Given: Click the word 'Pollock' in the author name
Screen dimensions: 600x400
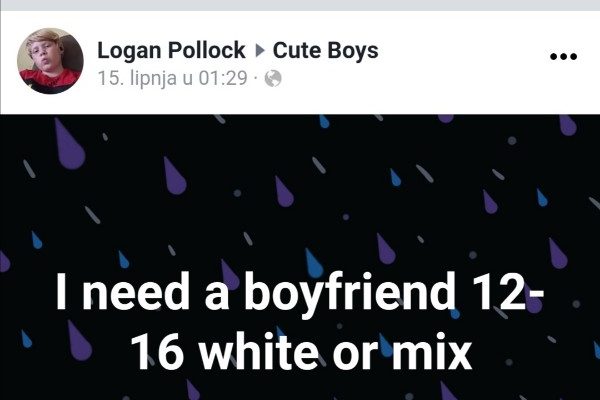Looking at the screenshot, I should 207,50.
